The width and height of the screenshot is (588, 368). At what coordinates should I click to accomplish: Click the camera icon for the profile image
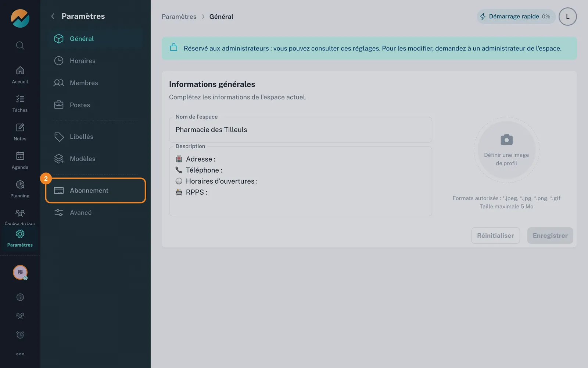[x=506, y=140]
